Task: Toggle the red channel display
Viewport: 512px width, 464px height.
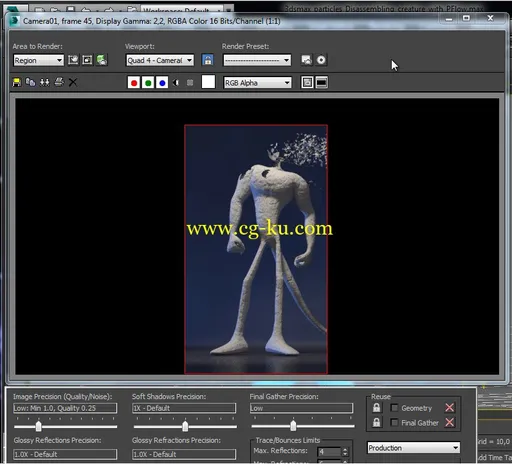Action: point(134,83)
